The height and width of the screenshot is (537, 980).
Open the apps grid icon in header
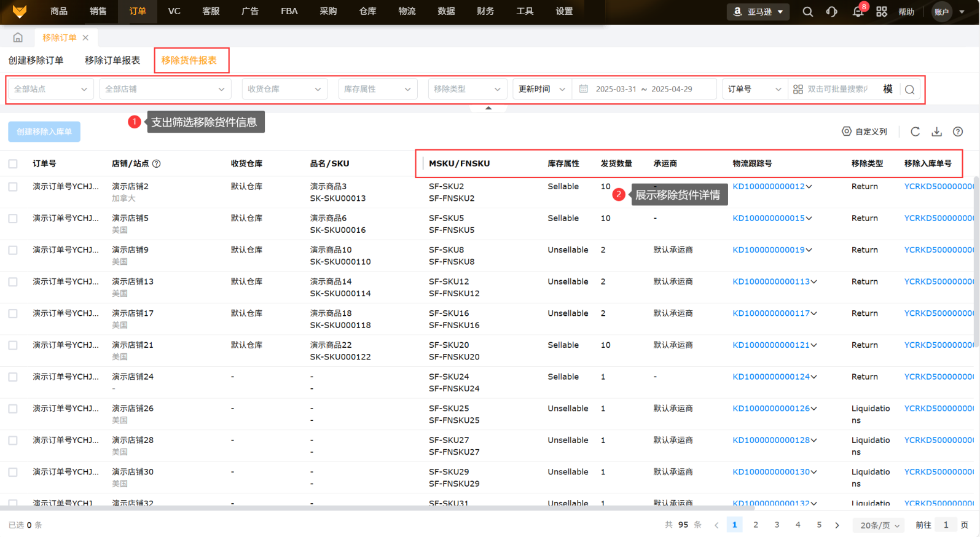(881, 12)
